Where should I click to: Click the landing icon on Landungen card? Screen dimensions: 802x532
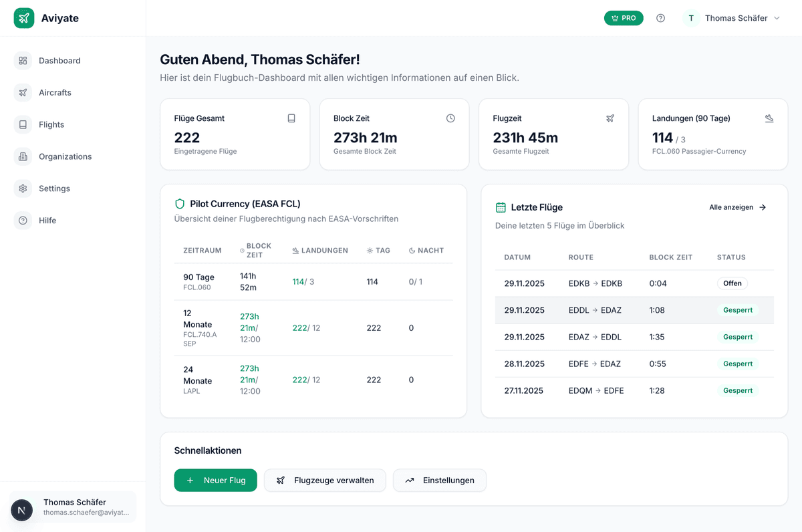769,118
